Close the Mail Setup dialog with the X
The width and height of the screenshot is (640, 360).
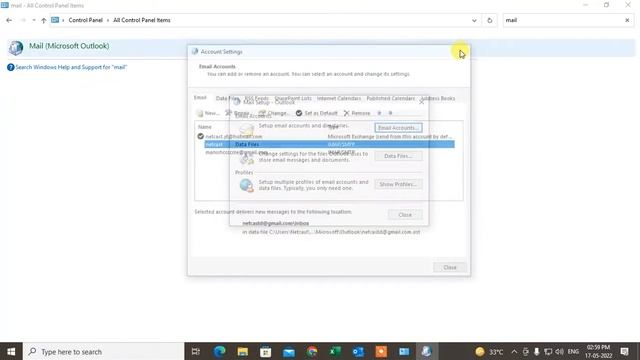pos(421,102)
